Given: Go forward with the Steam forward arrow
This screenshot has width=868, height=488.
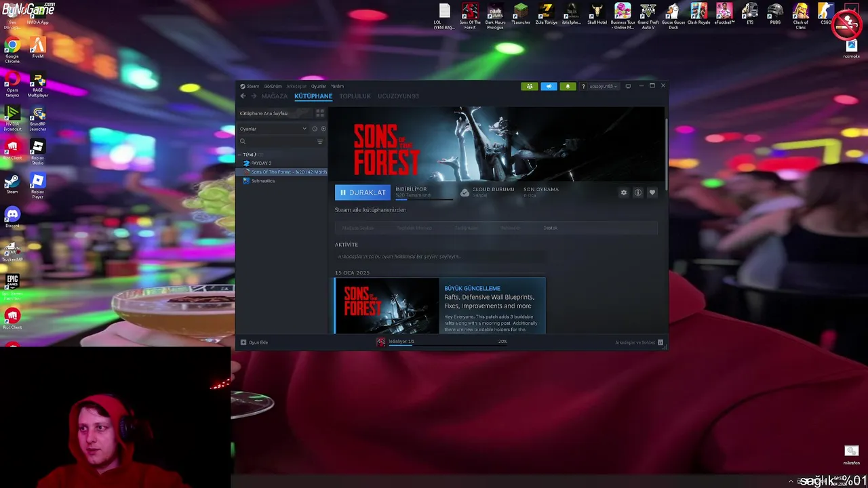Looking at the screenshot, I should [254, 96].
